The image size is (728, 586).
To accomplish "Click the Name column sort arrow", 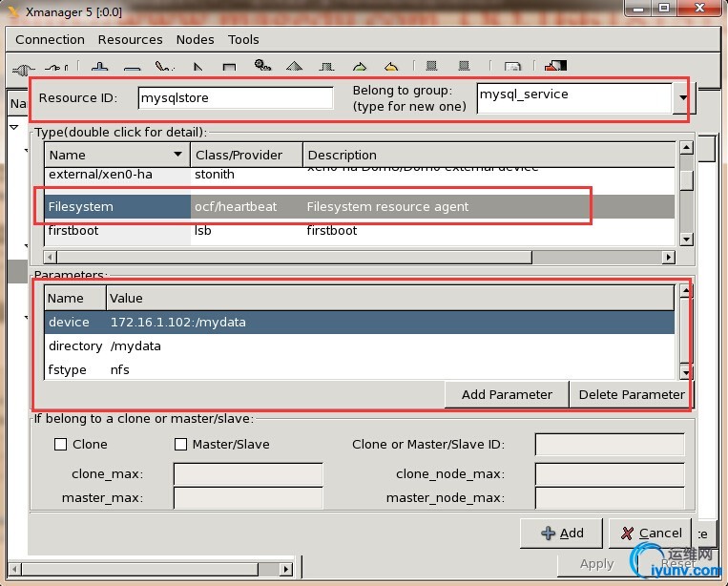I will click(177, 154).
